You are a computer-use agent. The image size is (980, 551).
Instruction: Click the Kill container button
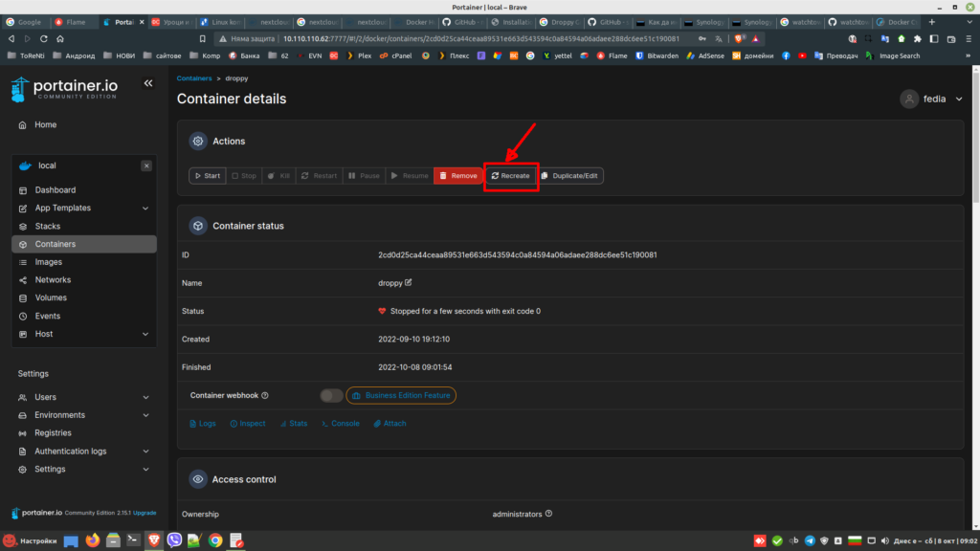point(278,176)
